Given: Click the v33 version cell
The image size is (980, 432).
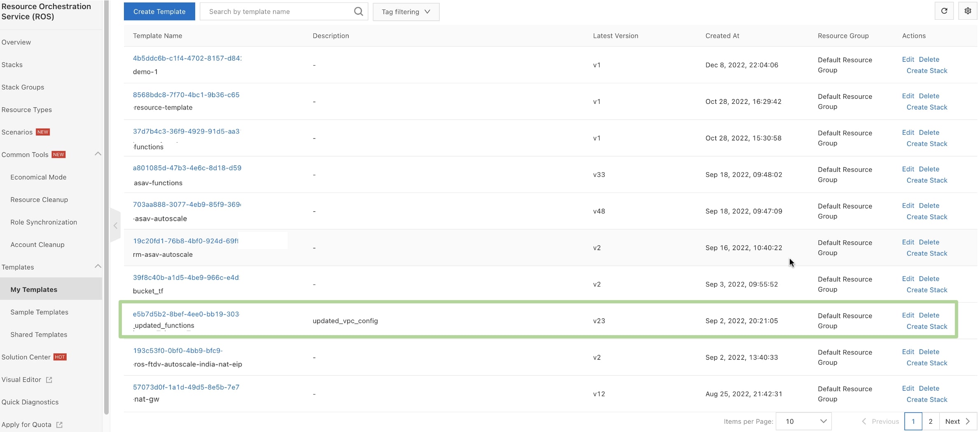Looking at the screenshot, I should click(x=599, y=175).
